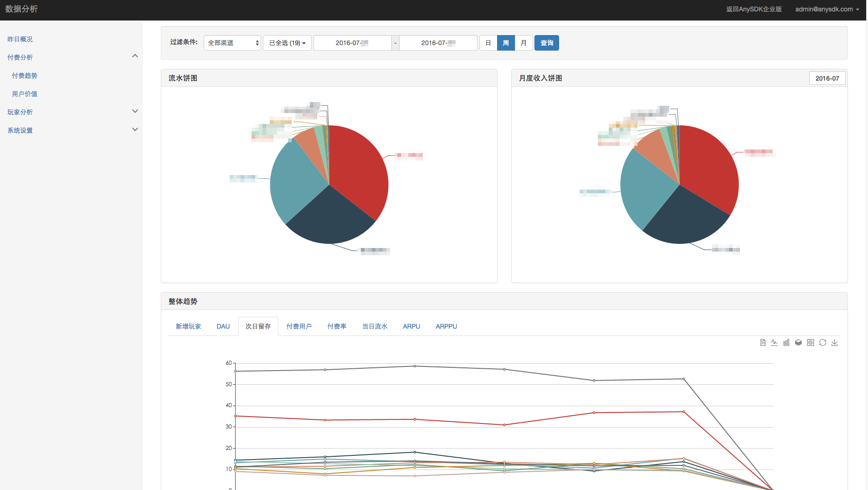Screen dimensions: 868x490
Task: Save the trend chart as image
Action: (835, 343)
